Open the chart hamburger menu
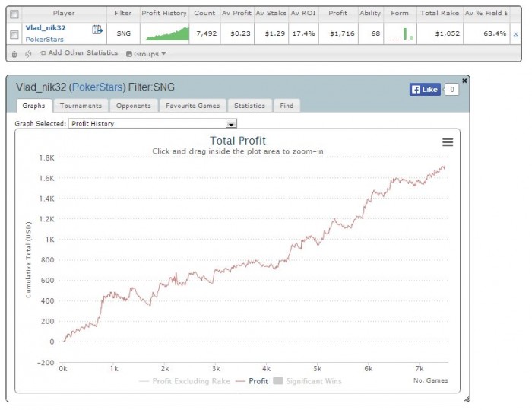This screenshot has width=532, height=410. (448, 142)
